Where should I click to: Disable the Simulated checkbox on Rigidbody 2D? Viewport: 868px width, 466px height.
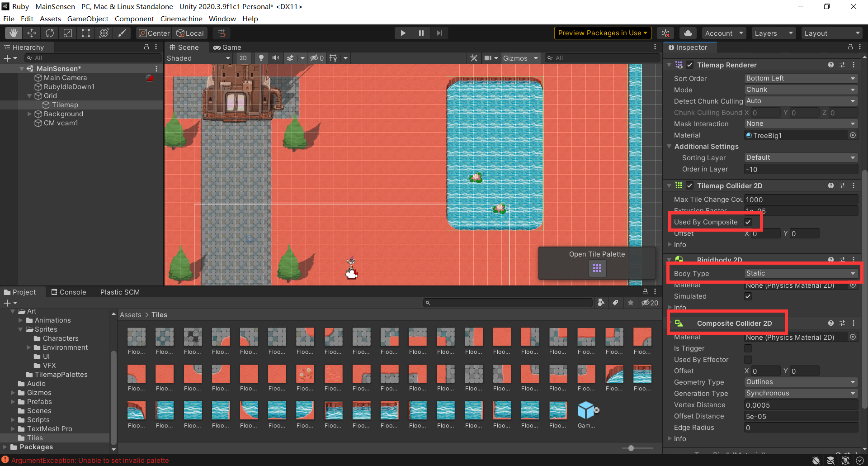(x=748, y=296)
